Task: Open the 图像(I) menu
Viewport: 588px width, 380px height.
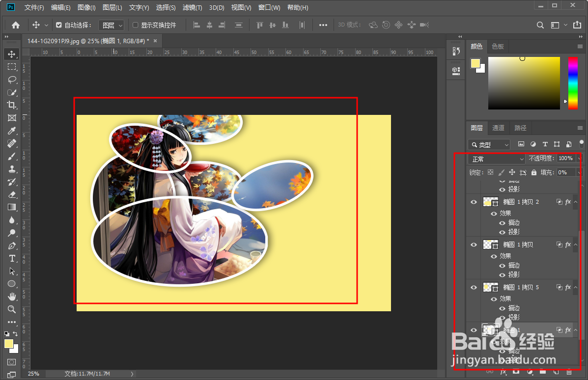Action: pyautogui.click(x=86, y=7)
